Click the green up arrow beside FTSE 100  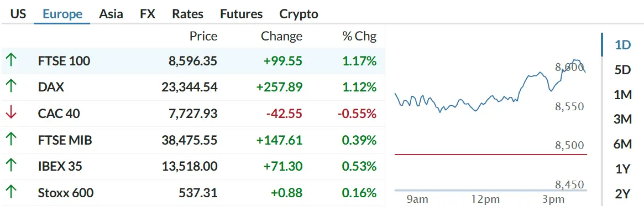11,61
